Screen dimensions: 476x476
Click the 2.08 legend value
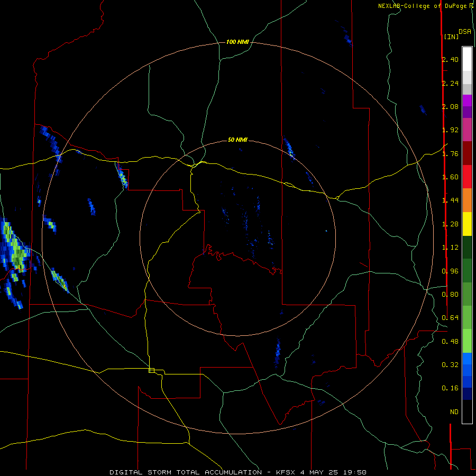450,106
